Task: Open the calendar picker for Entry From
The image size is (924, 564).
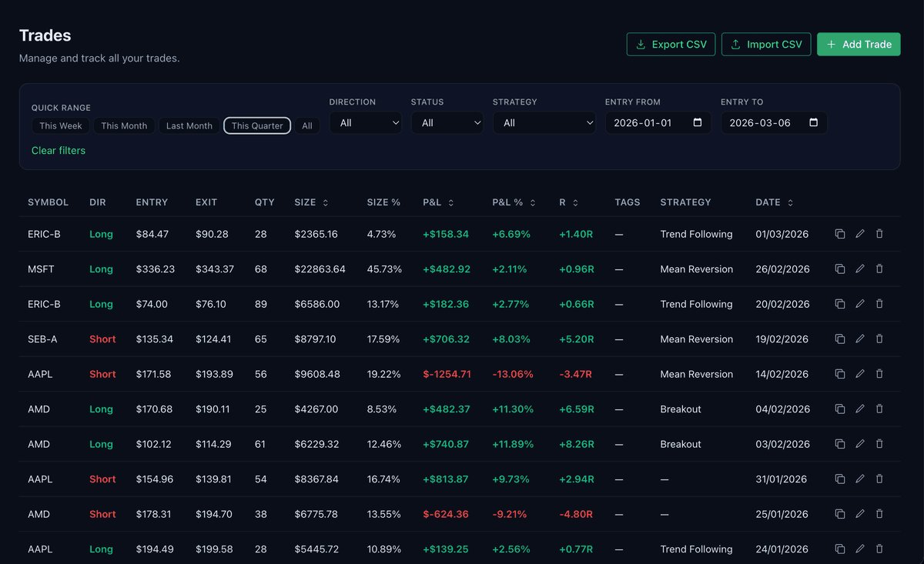Action: (x=699, y=122)
